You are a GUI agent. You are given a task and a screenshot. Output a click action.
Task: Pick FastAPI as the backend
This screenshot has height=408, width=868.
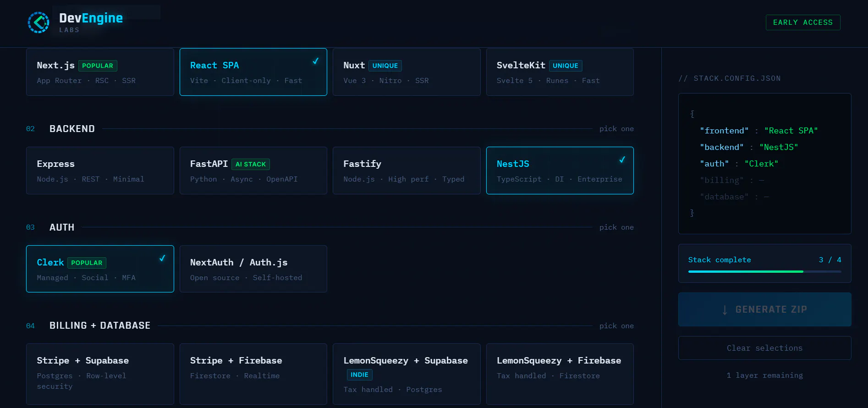(x=253, y=171)
